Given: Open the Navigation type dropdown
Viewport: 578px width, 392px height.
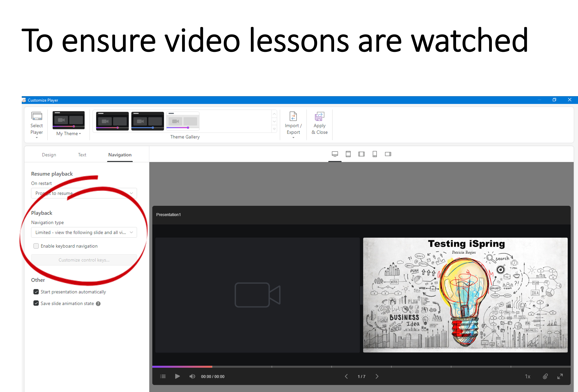Looking at the screenshot, I should (x=84, y=232).
